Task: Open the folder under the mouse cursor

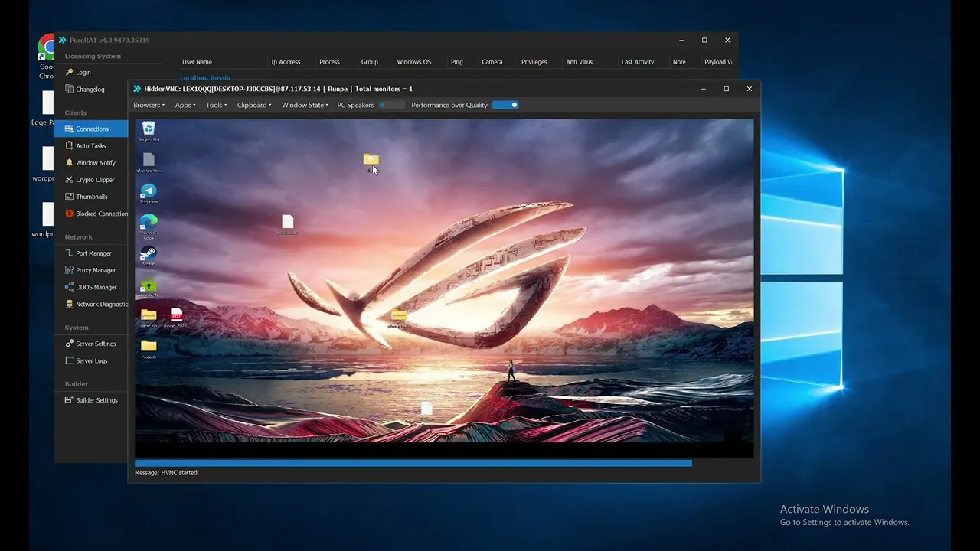Action: point(371,160)
